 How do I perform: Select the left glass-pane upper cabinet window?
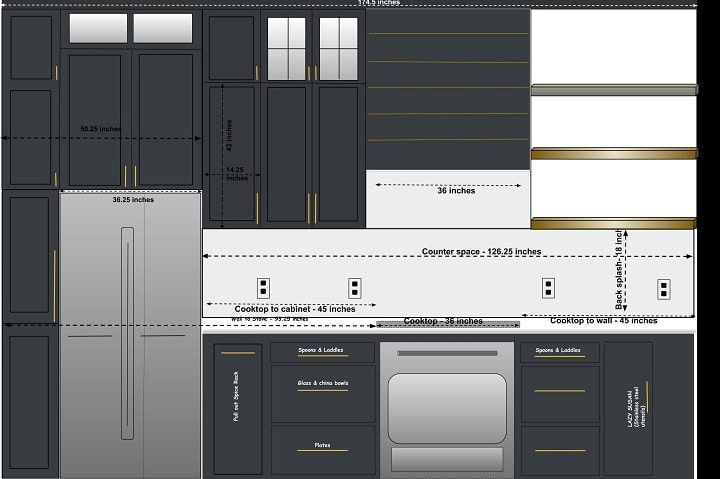click(x=289, y=48)
